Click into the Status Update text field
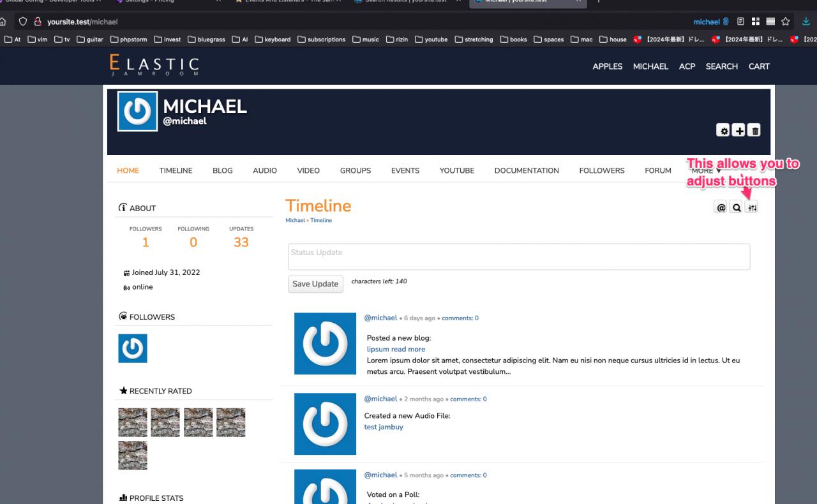 coord(518,256)
